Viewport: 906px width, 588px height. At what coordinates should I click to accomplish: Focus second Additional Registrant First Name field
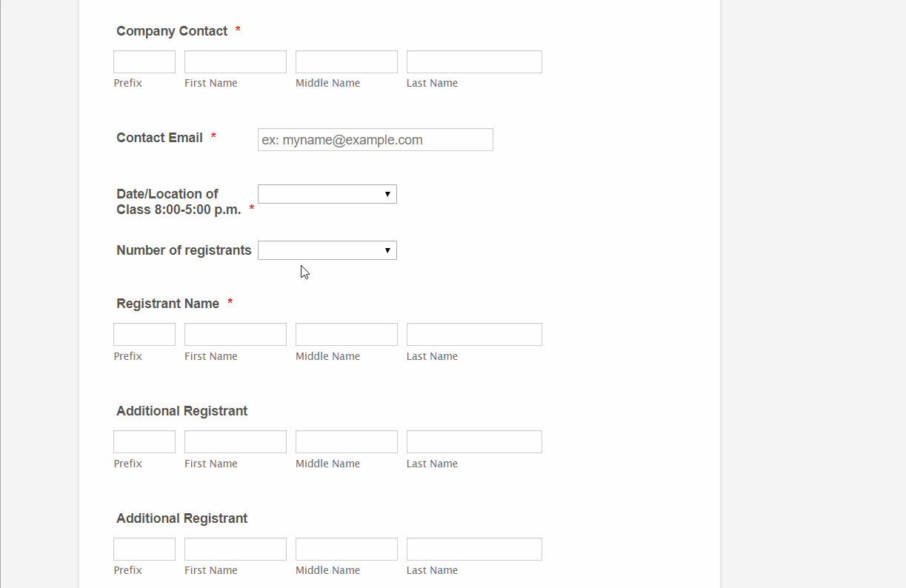click(x=235, y=549)
